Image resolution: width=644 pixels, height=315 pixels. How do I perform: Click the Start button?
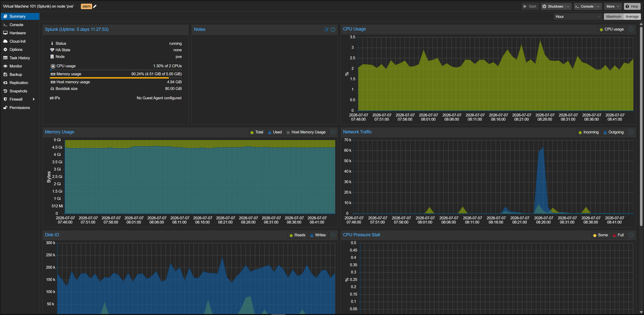(530, 6)
